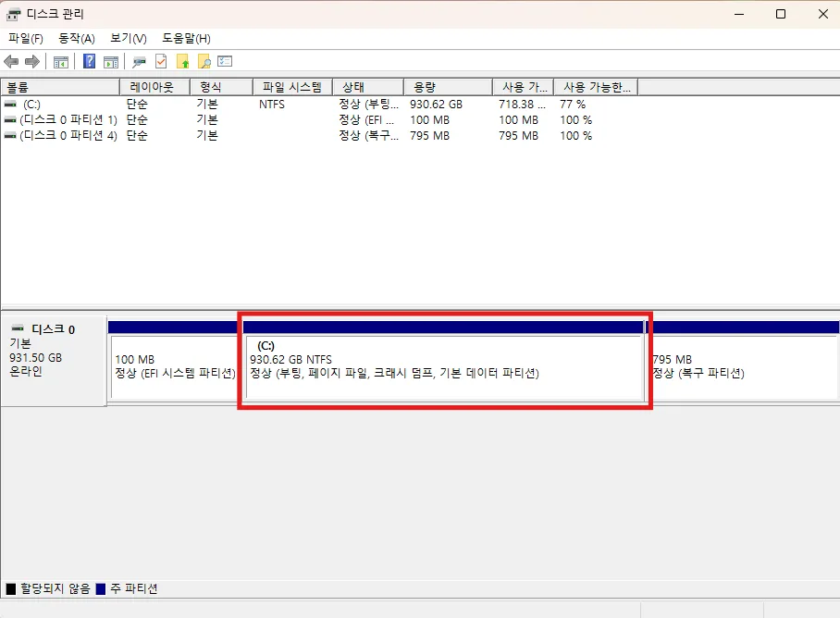840x618 pixels.
Task: Click the Forward arrow in toolbar
Action: click(32, 62)
